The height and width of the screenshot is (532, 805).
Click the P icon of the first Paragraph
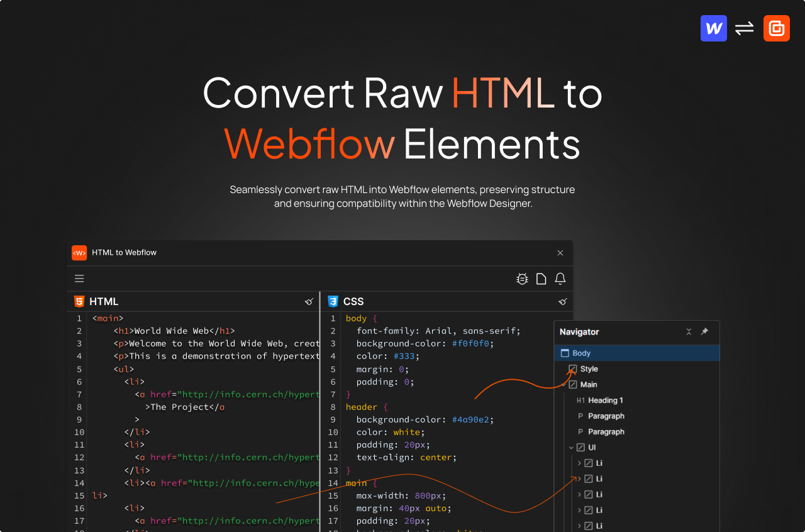tap(580, 416)
